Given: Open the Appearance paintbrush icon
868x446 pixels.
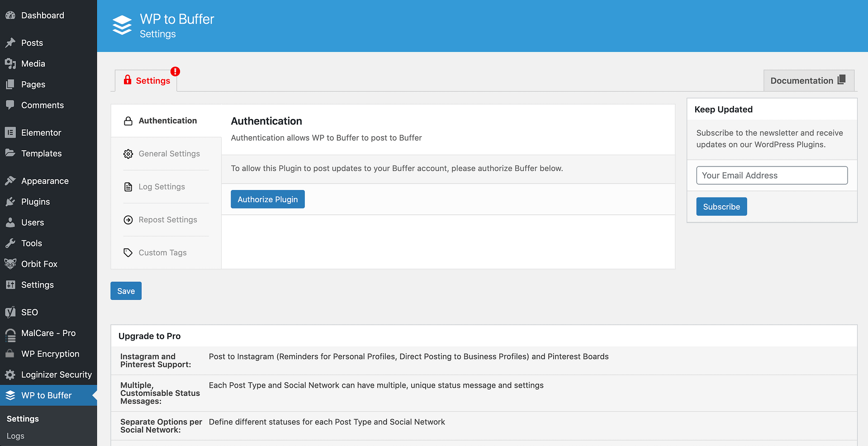Looking at the screenshot, I should [x=10, y=180].
